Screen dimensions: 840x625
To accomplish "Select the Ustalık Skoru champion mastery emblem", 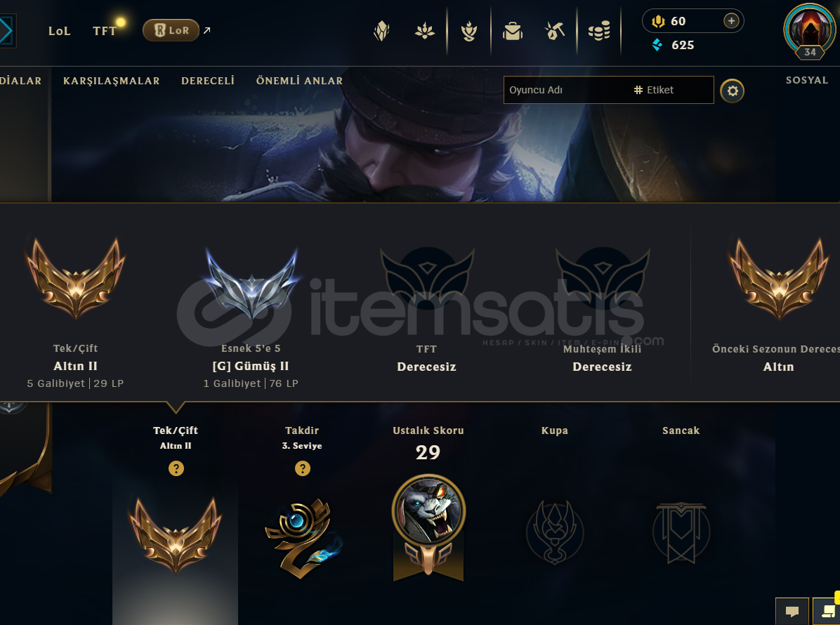I will coord(428,527).
